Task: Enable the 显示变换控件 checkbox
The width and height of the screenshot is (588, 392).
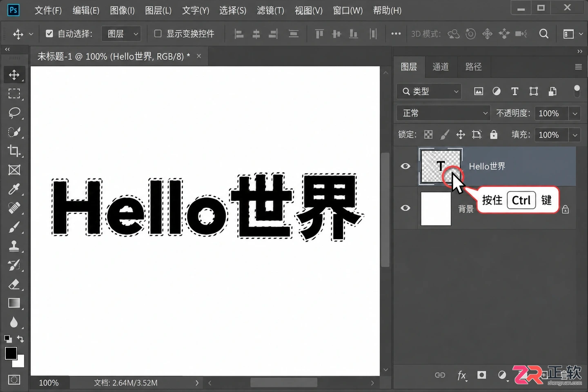Action: pyautogui.click(x=158, y=33)
